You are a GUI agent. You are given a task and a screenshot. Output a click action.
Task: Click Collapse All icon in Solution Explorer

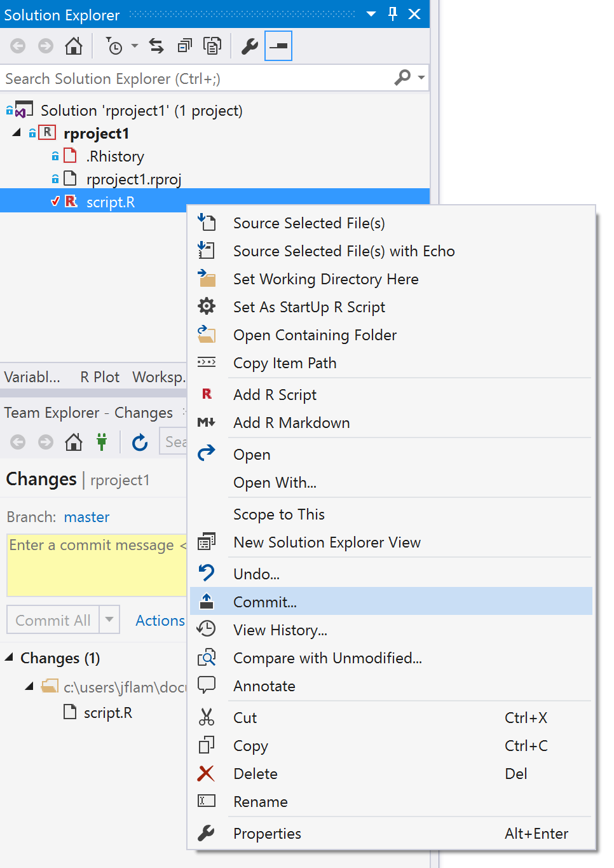tap(184, 46)
